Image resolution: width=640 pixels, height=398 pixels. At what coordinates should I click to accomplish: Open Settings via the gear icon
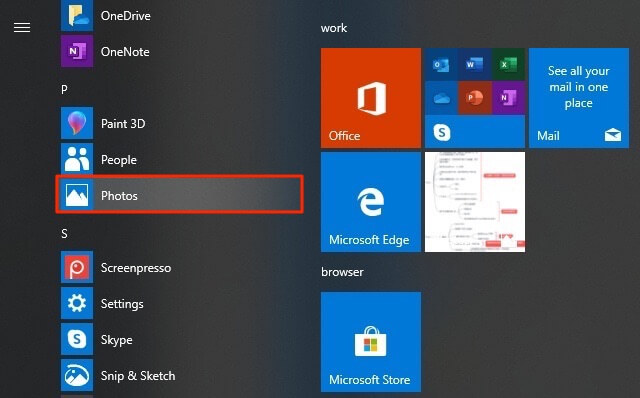(77, 303)
